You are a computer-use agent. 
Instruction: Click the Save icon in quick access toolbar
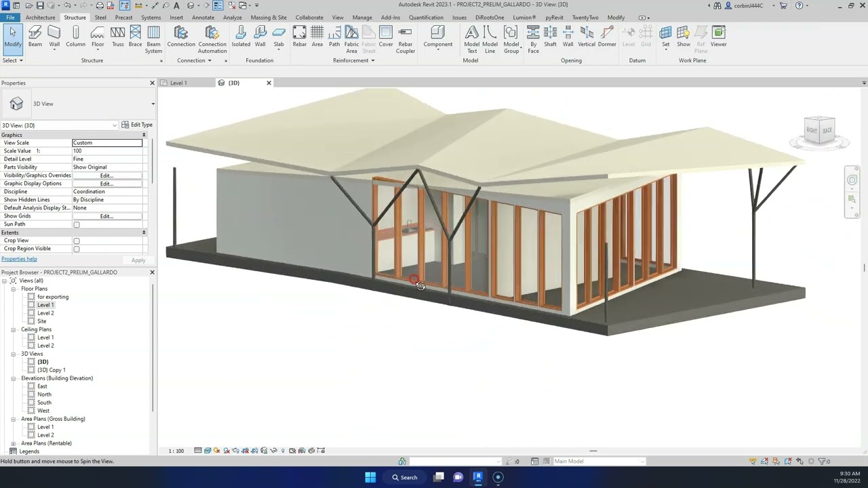[39, 5]
